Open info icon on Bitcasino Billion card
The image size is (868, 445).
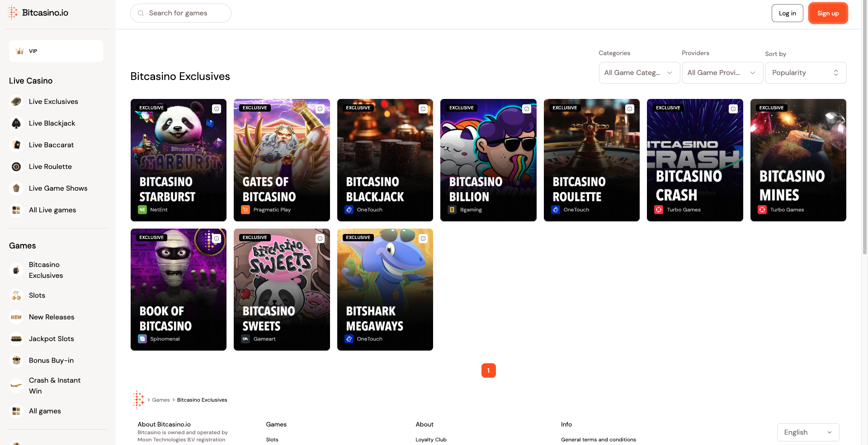click(x=527, y=109)
